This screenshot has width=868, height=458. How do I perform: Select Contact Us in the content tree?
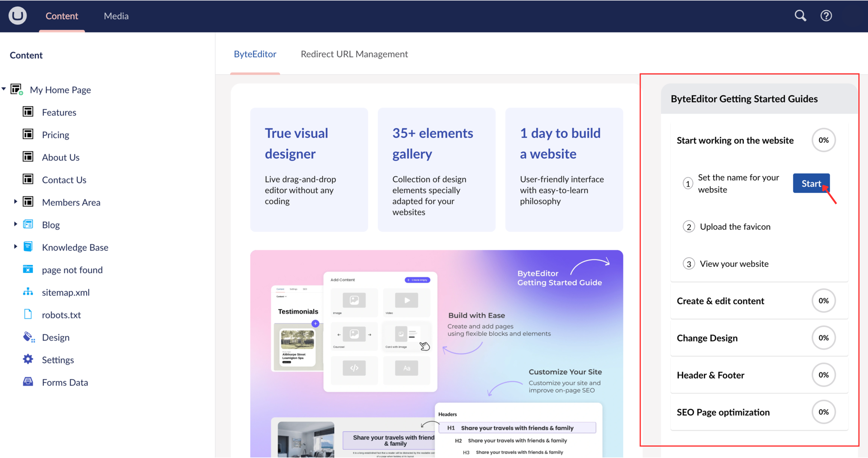(x=64, y=180)
